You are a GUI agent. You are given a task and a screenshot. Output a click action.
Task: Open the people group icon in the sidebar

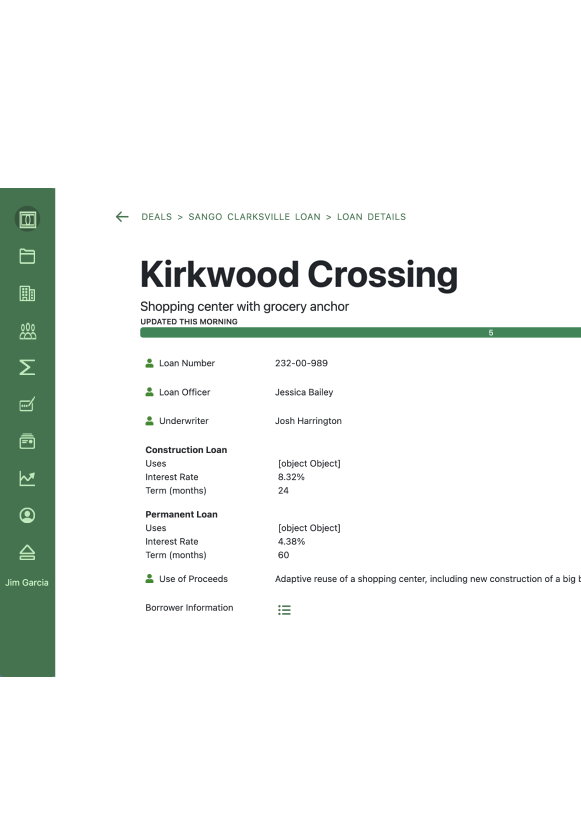tap(27, 331)
